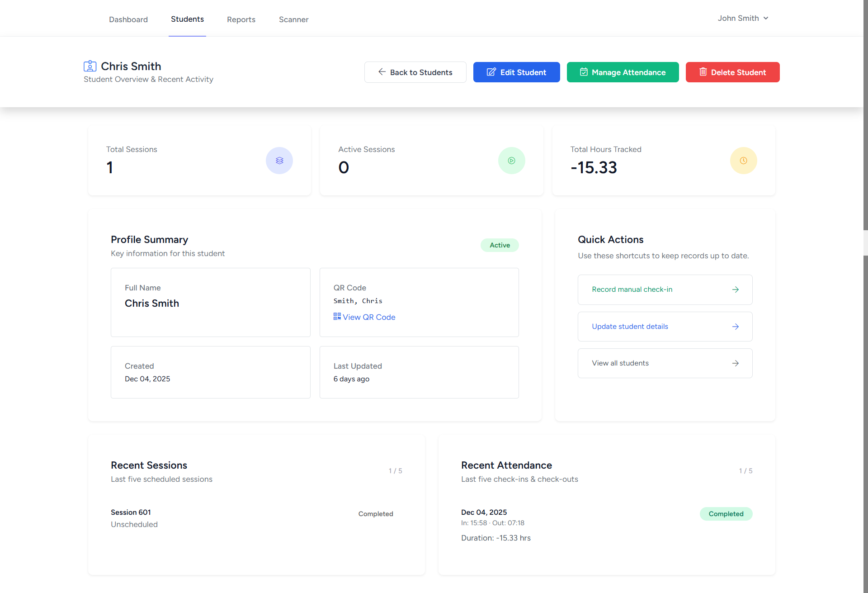Switch to the Dashboard tab
This screenshot has height=593, width=868.
click(x=128, y=19)
